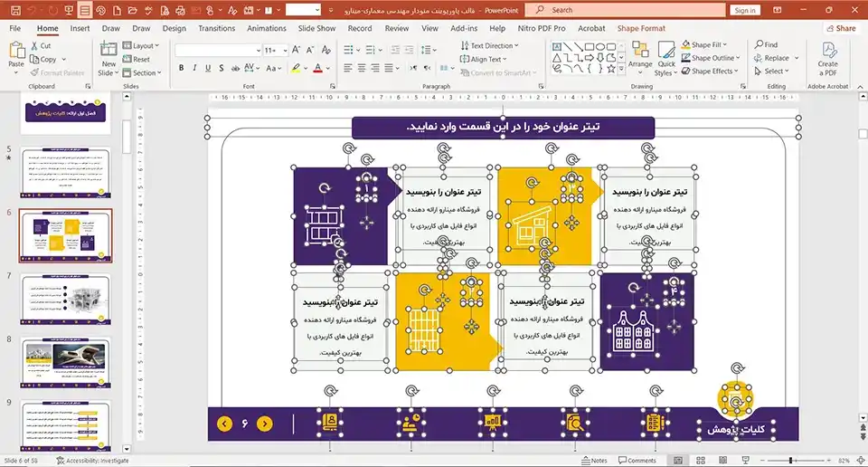Toggle Italic text style
The image size is (868, 467).
point(195,68)
